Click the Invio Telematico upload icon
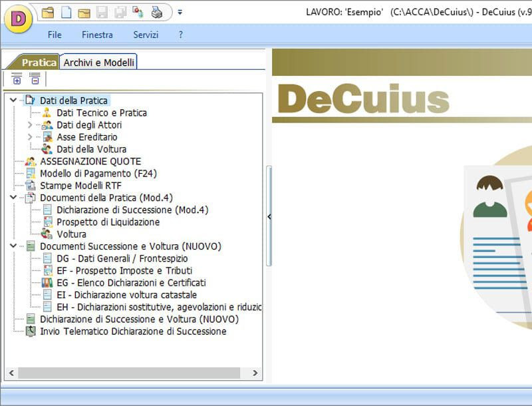This screenshot has width=532, height=406. tap(31, 331)
